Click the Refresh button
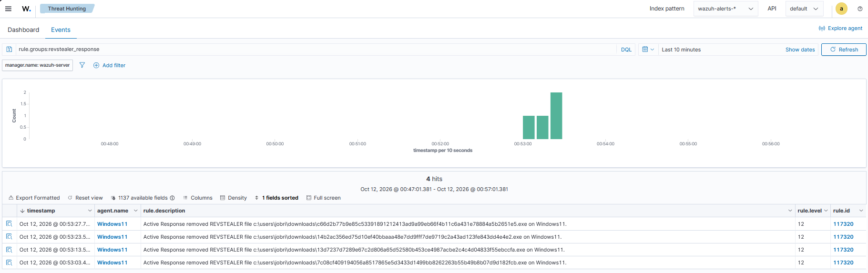The width and height of the screenshot is (868, 273). point(844,50)
